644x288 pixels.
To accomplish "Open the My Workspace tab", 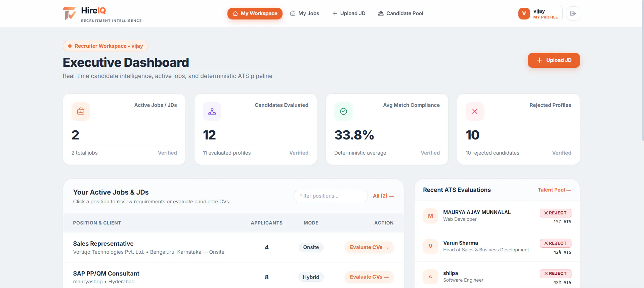I will (x=255, y=13).
